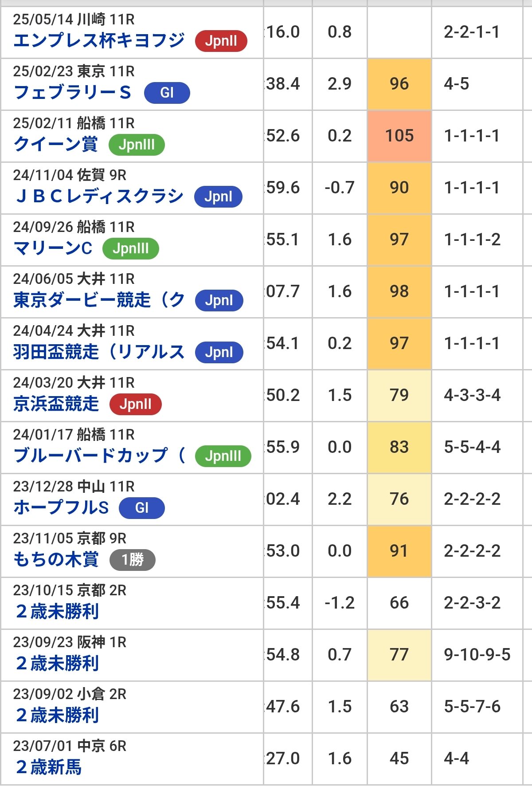The image size is (532, 794).
Task: Open the 羽田盃競走 race link
Action: [98, 352]
